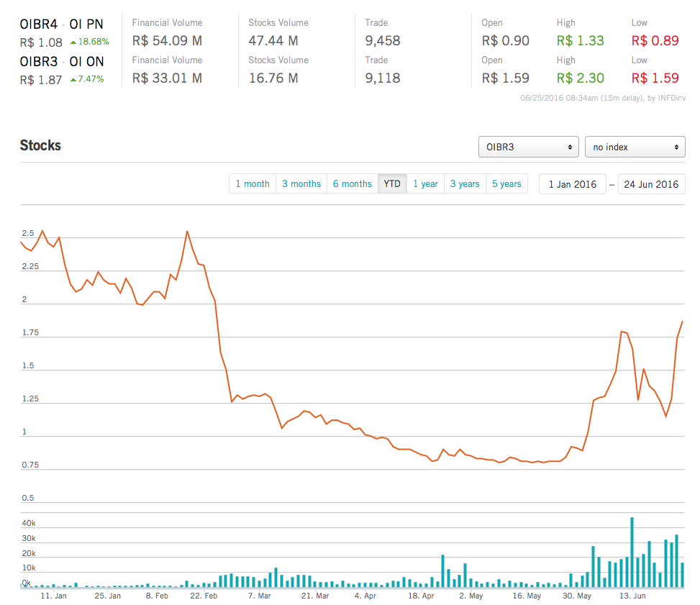This screenshot has width=700, height=605.
Task: Click the green up arrow beside 18.68%
Action: pos(73,42)
